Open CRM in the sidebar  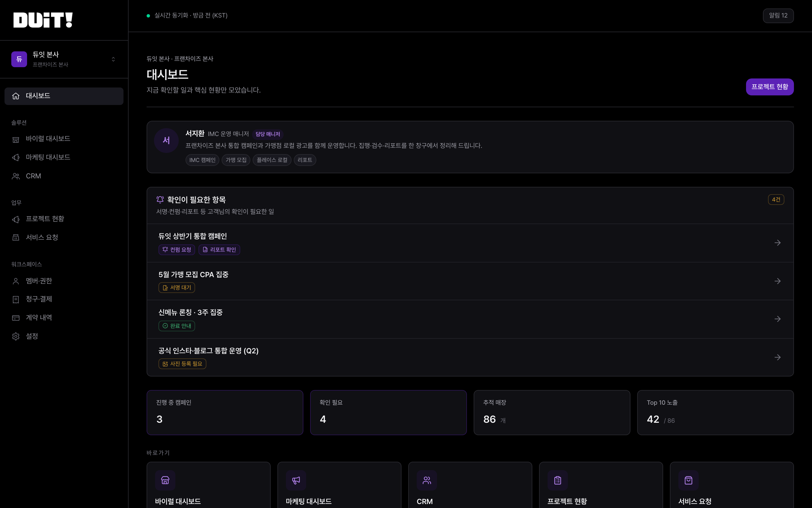(64, 176)
